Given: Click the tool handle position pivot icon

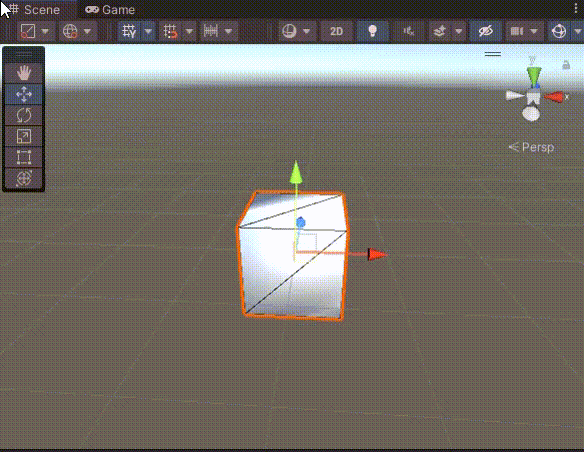Looking at the screenshot, I should (28, 31).
